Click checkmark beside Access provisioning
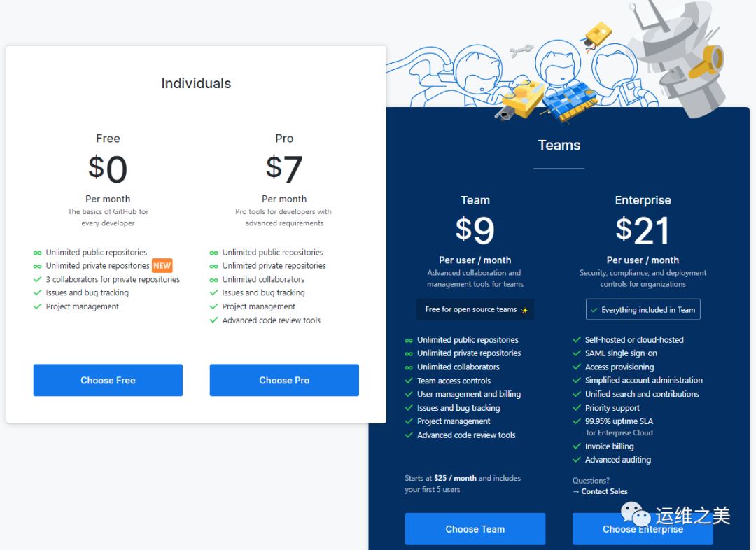This screenshot has width=756, height=550. (x=576, y=367)
